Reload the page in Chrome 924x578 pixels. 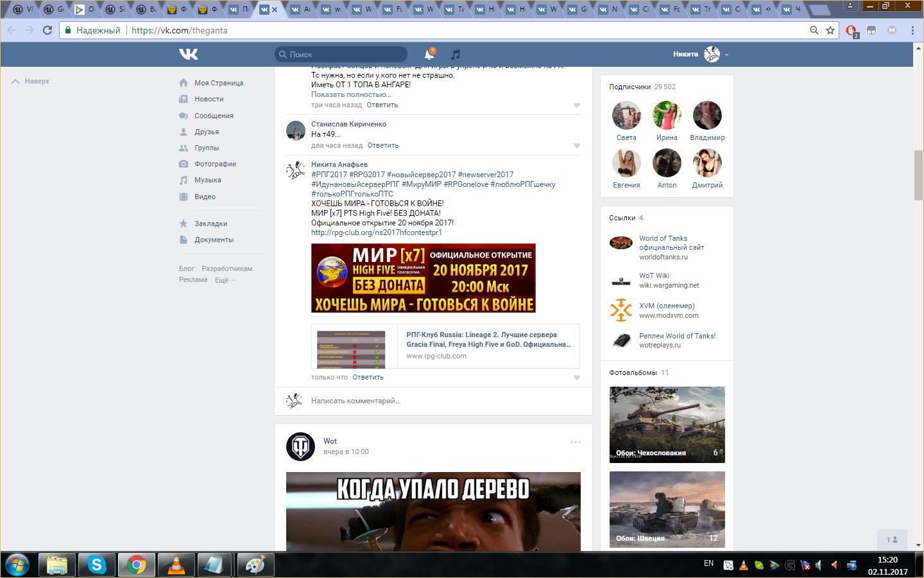coord(47,30)
